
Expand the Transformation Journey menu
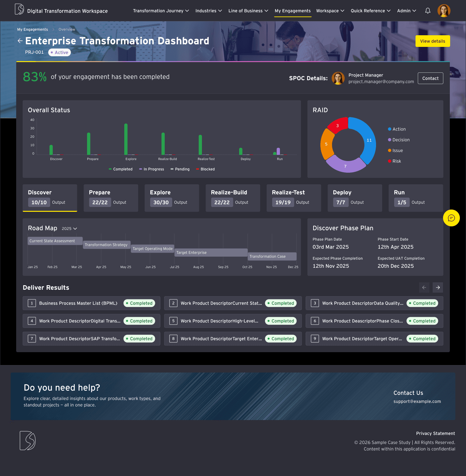(x=161, y=11)
